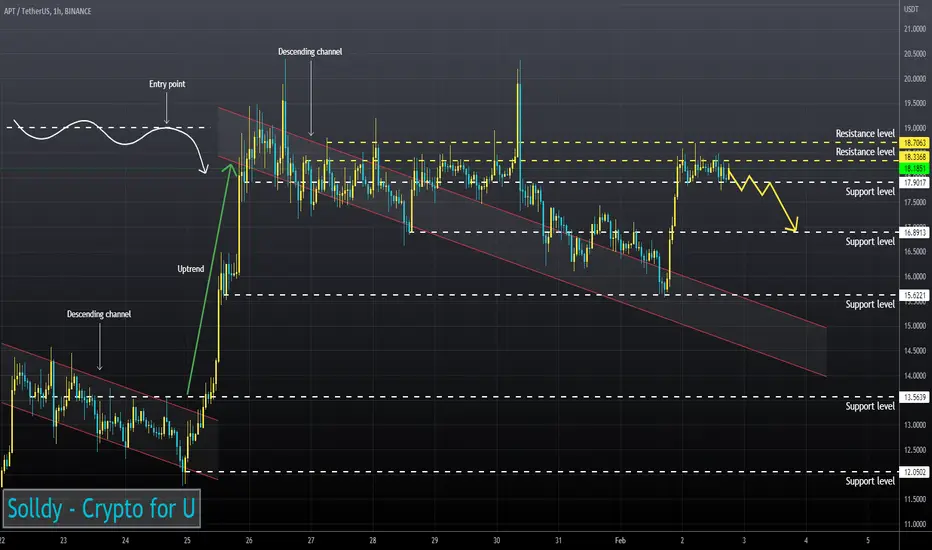This screenshot has width=932, height=550.
Task: Click the 20.0000 price axis tick
Action: point(915,78)
